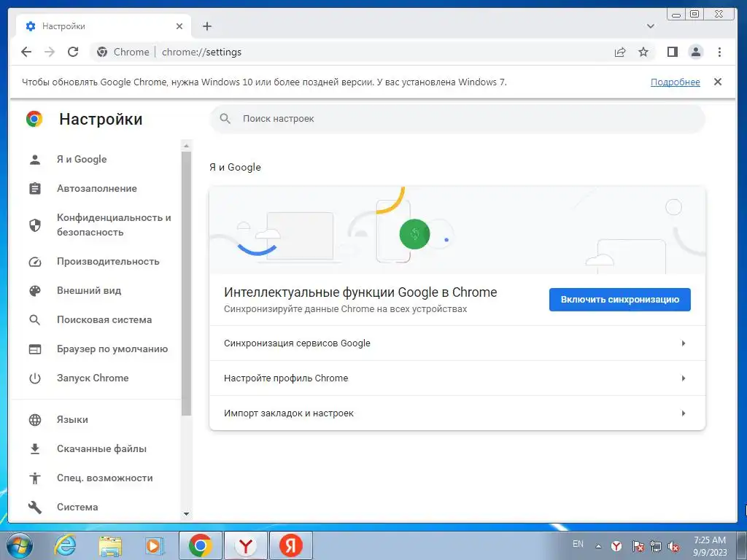The height and width of the screenshot is (560, 747).
Task: Open Windows Media Player from taskbar
Action: pyautogui.click(x=155, y=545)
